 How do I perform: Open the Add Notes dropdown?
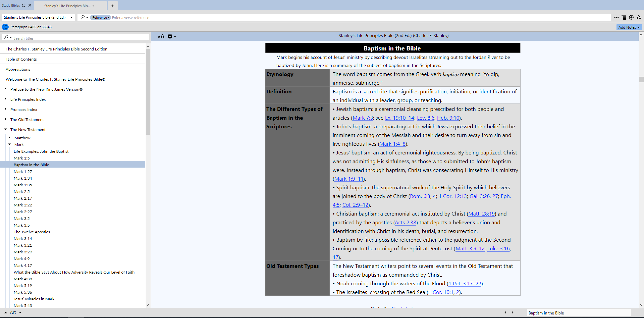[x=629, y=27]
